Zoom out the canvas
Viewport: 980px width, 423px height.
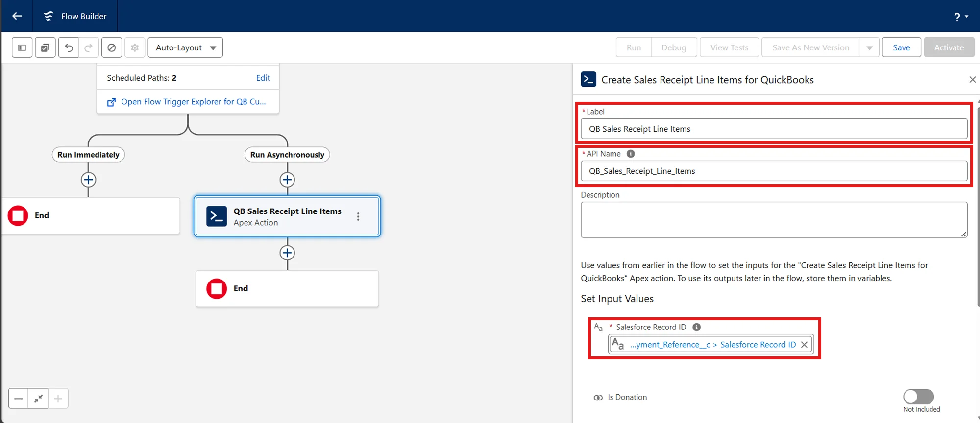18,399
